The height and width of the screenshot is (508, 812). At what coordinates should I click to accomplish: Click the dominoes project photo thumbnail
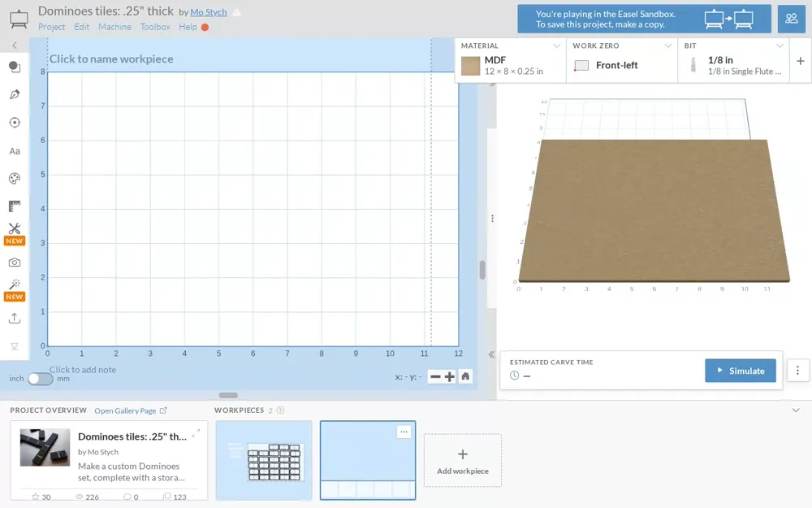pos(45,447)
